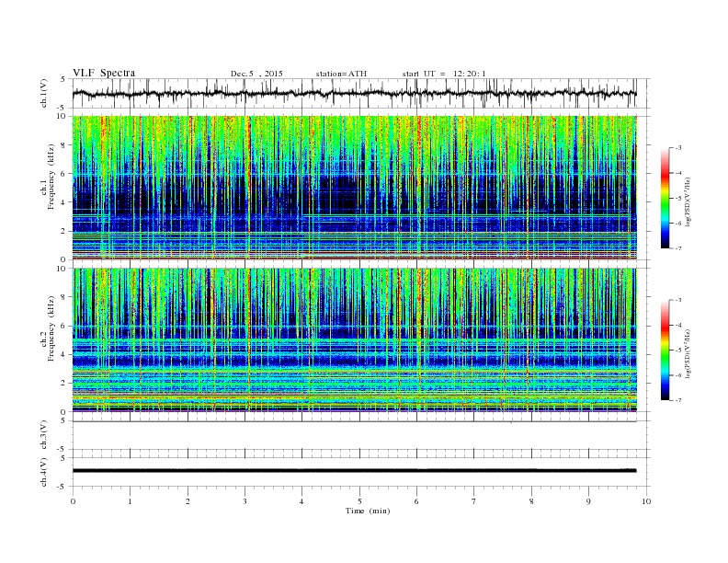
Task: Click the "10" tick on the time axis
Action: point(646,501)
